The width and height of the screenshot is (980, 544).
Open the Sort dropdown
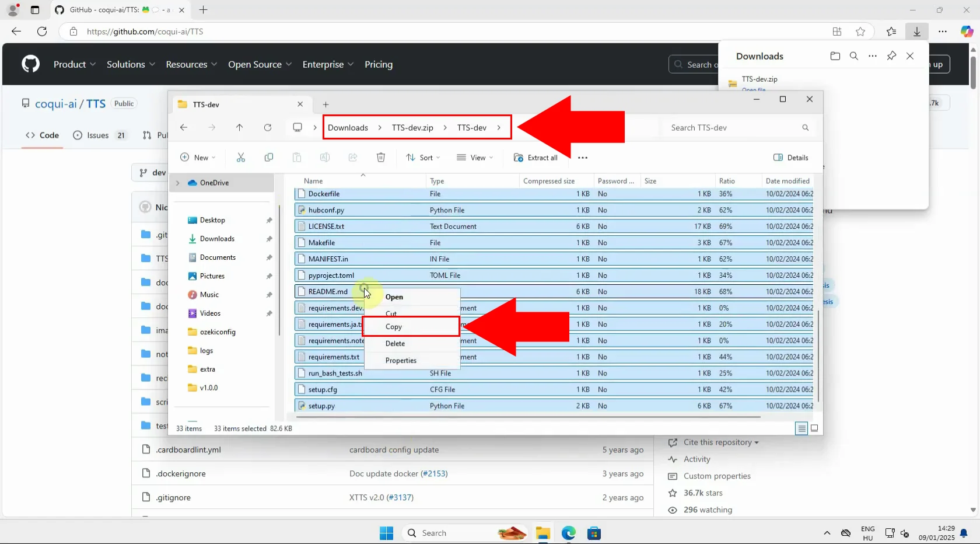tap(423, 158)
